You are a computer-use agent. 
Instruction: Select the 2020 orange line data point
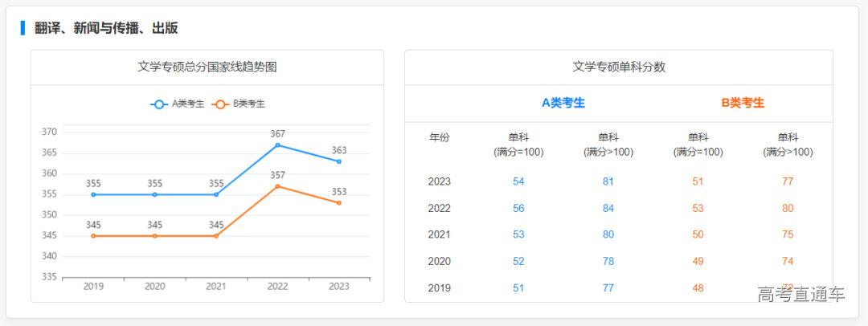pyautogui.click(x=155, y=236)
